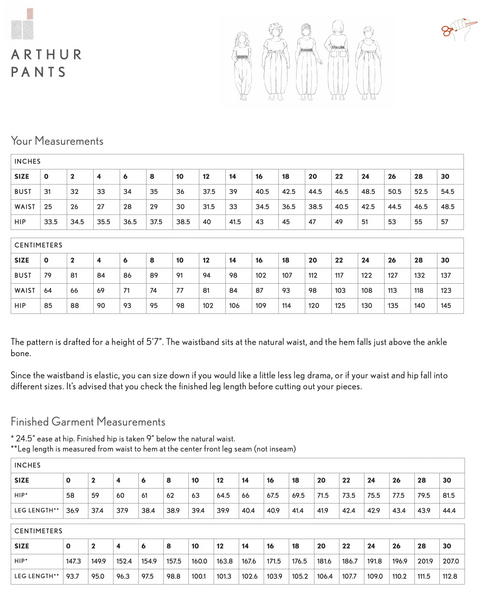486x600 pixels.
Task: Click the Finished Garment Measurements heading
Action: tap(88, 422)
